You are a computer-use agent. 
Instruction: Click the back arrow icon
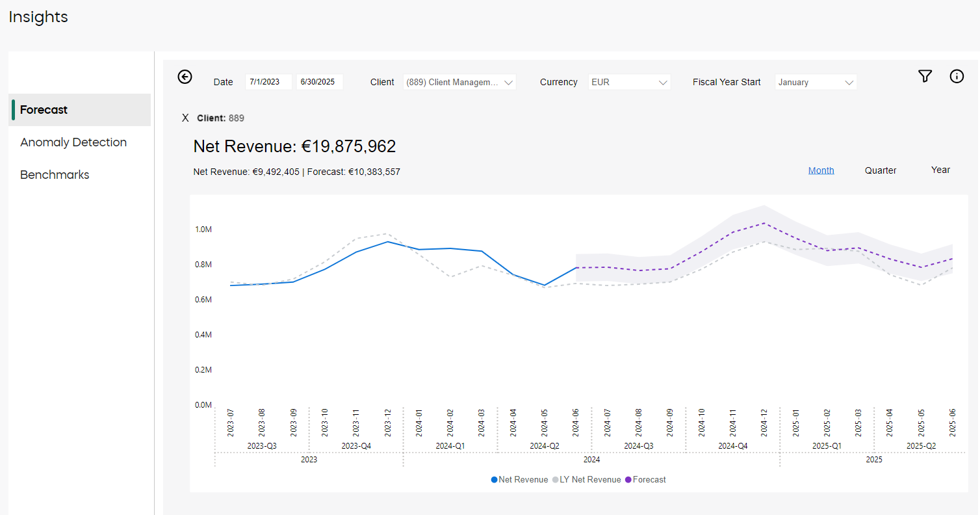click(x=185, y=77)
